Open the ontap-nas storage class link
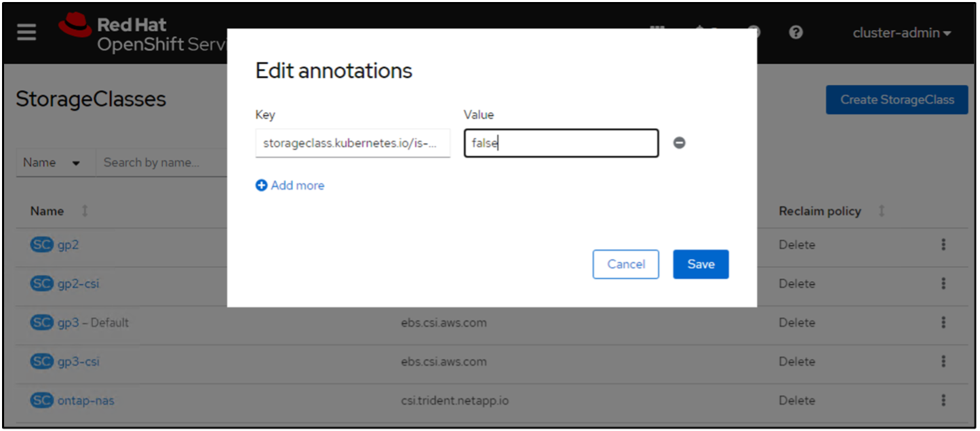Viewport: 980px width, 431px height. point(85,400)
